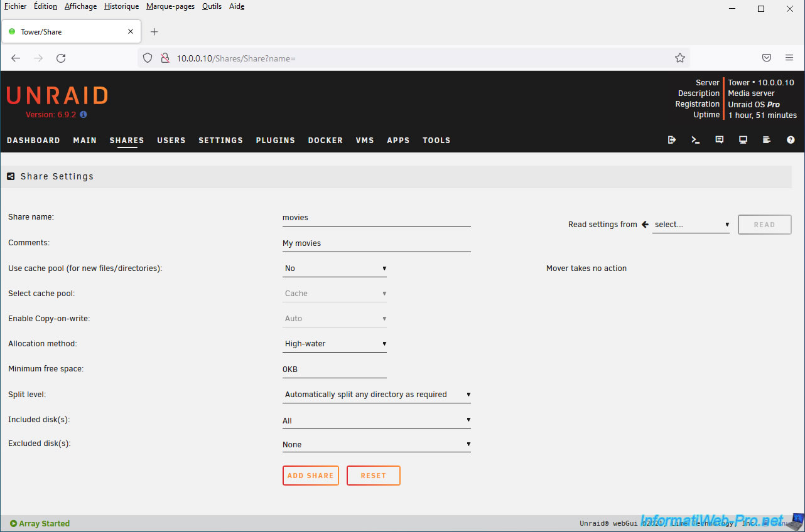The image size is (805, 532).
Task: Expand the Use cache pool dropdown
Action: pos(334,269)
